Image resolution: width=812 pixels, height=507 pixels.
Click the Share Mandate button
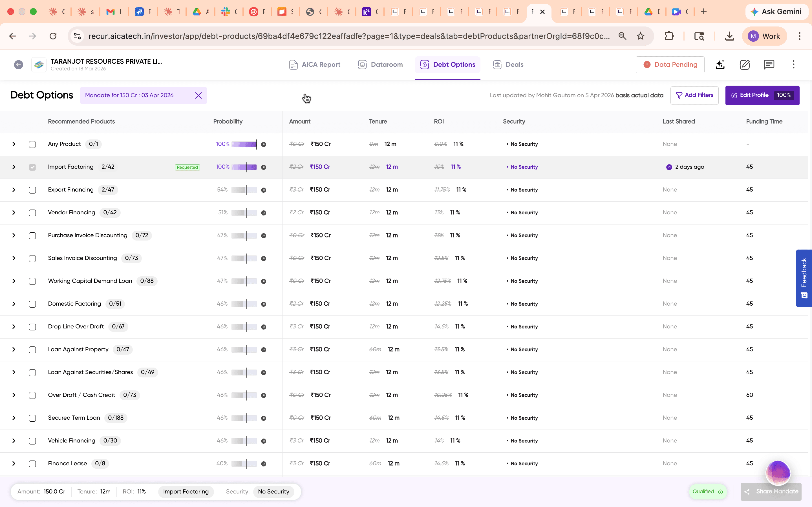(770, 492)
